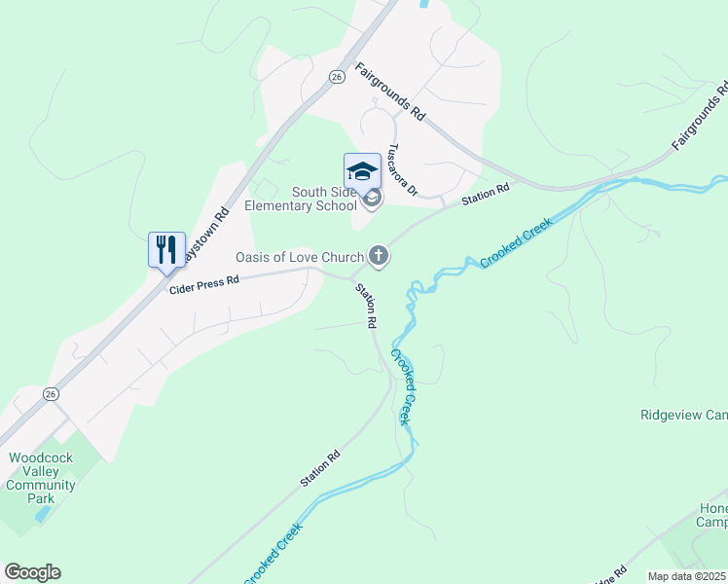Select the Oasis of Love Church cross pin
728x584 pixels.
click(x=379, y=256)
